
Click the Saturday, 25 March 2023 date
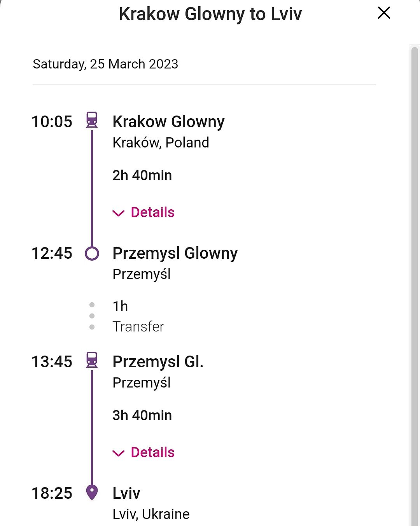pyautogui.click(x=105, y=64)
